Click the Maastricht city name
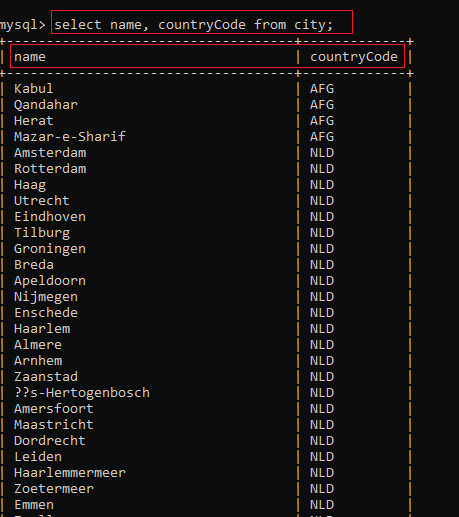 coord(54,425)
